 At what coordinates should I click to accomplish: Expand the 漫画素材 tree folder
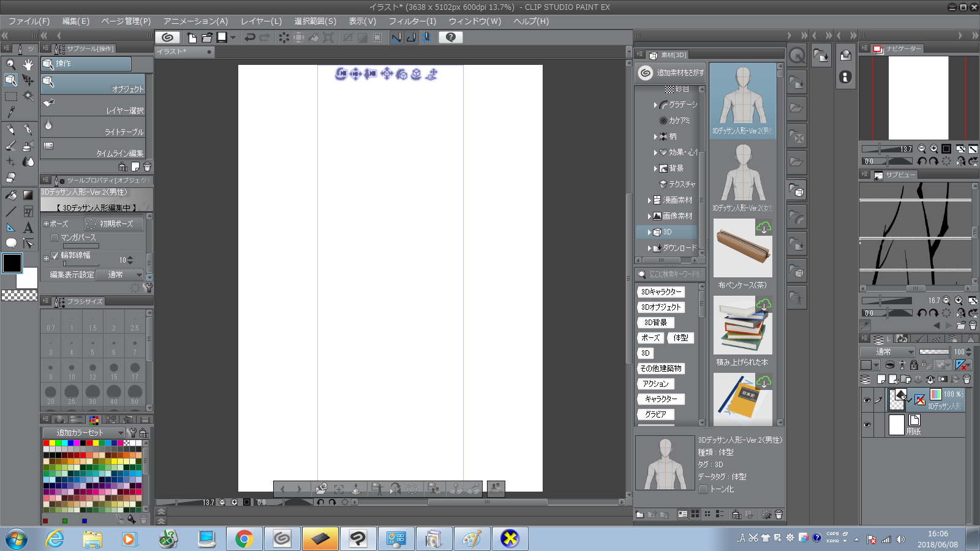(x=649, y=200)
